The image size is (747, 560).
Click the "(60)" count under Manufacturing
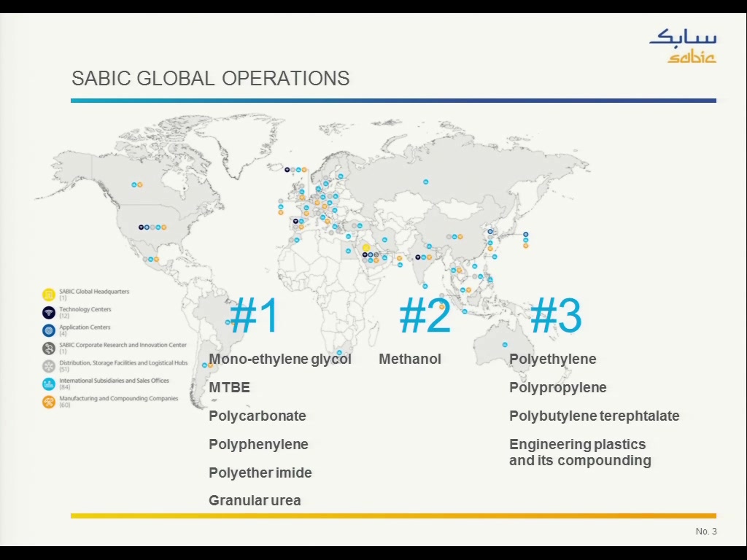pos(64,405)
